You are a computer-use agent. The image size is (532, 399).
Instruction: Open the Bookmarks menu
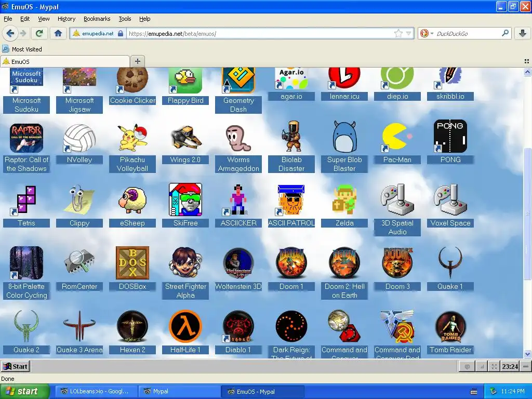97,19
